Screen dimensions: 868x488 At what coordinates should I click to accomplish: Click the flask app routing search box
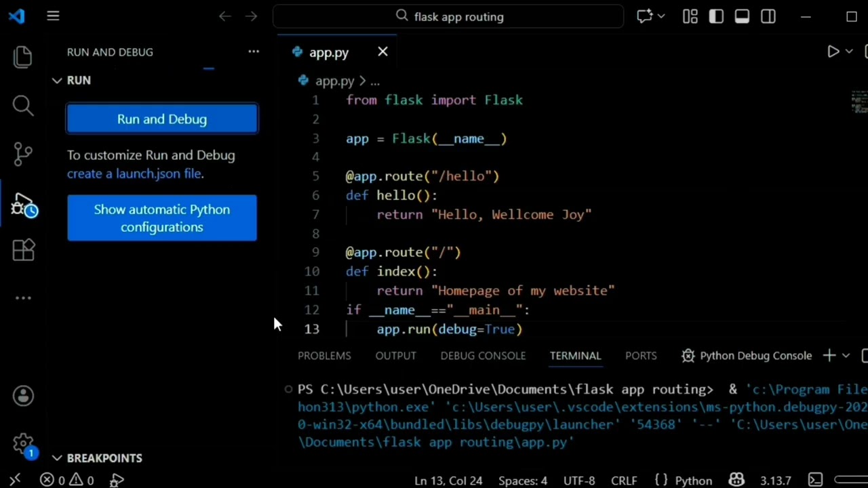click(448, 16)
